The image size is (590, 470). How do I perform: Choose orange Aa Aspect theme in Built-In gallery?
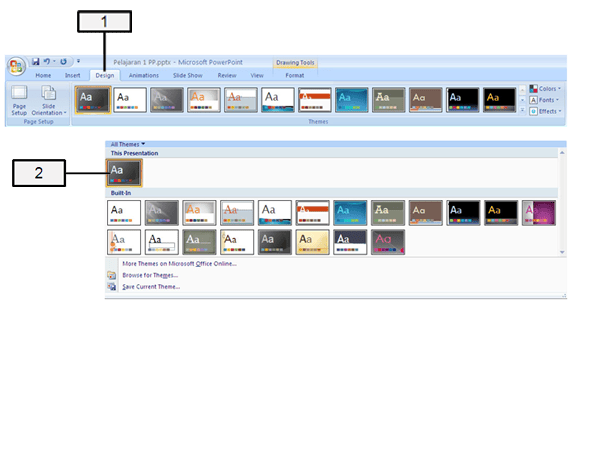pos(199,213)
